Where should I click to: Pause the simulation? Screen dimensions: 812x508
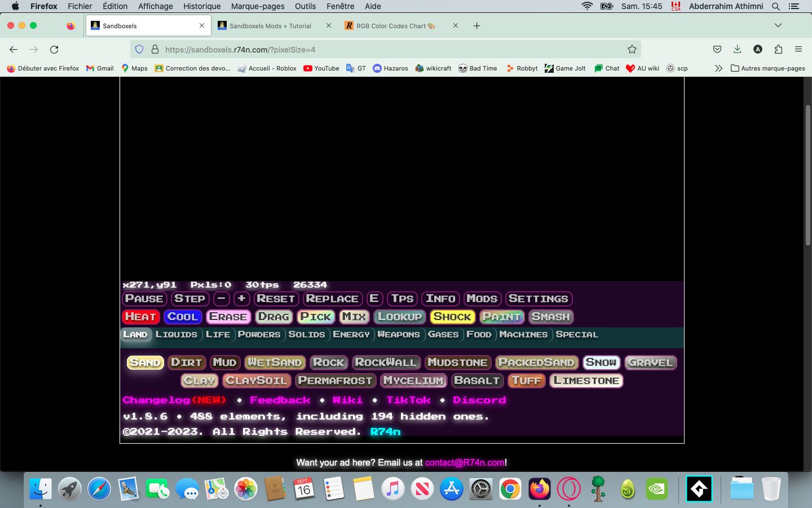coord(144,299)
